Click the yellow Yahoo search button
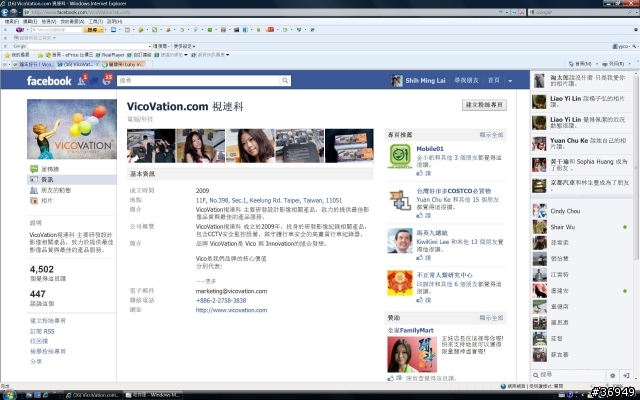Image resolution: width=640 pixels, height=400 pixels. pos(92,30)
